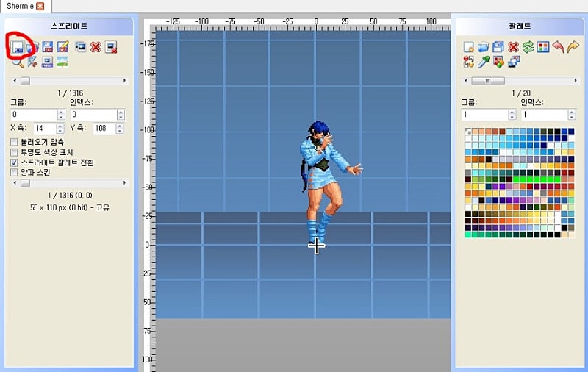
Task: Increase sprite 그룹 value with up arrow
Action: coord(61,112)
